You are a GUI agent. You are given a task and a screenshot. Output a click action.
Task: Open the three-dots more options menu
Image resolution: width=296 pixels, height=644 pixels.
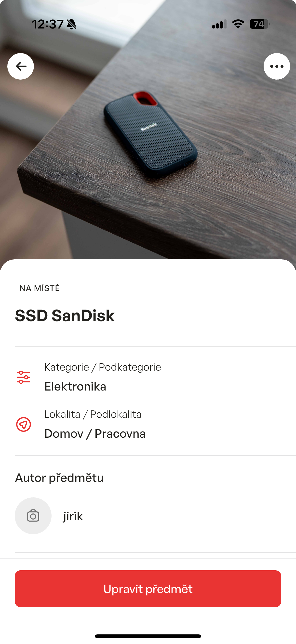point(277,66)
